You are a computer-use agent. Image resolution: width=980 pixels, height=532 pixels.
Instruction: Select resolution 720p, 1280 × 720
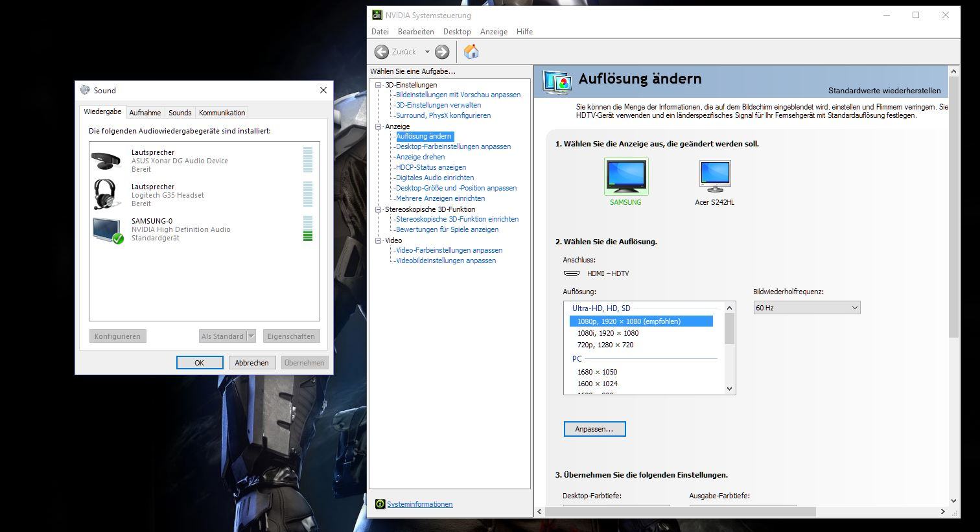[605, 345]
